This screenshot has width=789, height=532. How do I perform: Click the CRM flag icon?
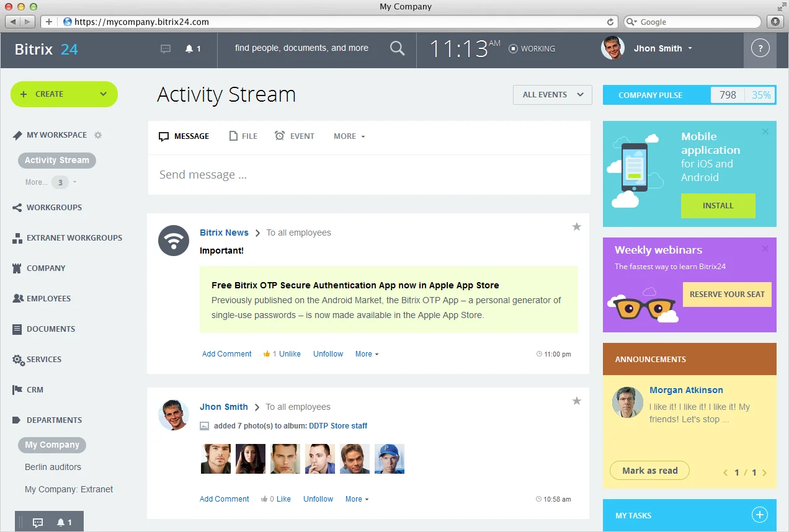coord(17,390)
